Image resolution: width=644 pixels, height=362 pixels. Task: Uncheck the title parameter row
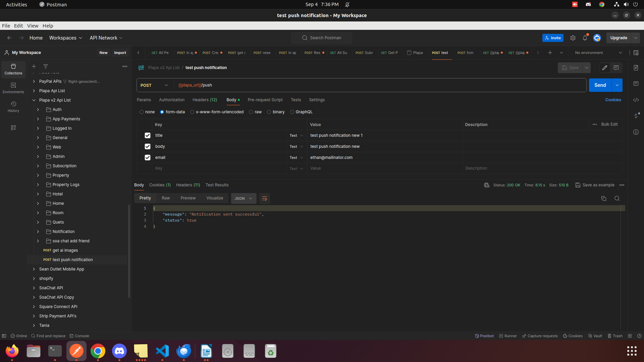tap(148, 135)
